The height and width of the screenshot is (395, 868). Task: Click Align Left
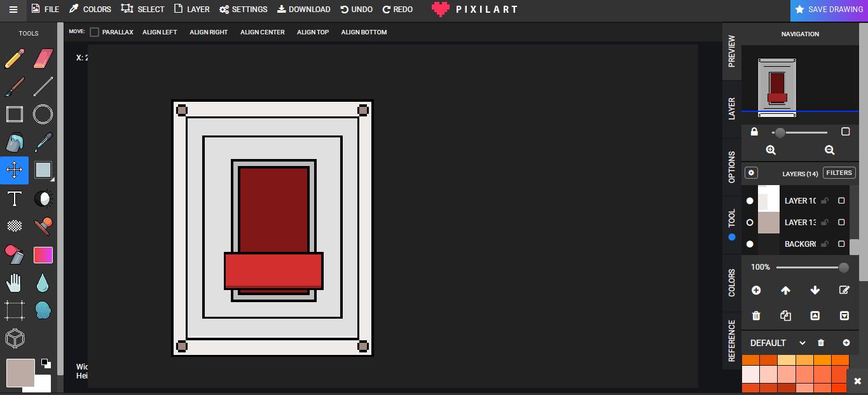click(x=160, y=32)
